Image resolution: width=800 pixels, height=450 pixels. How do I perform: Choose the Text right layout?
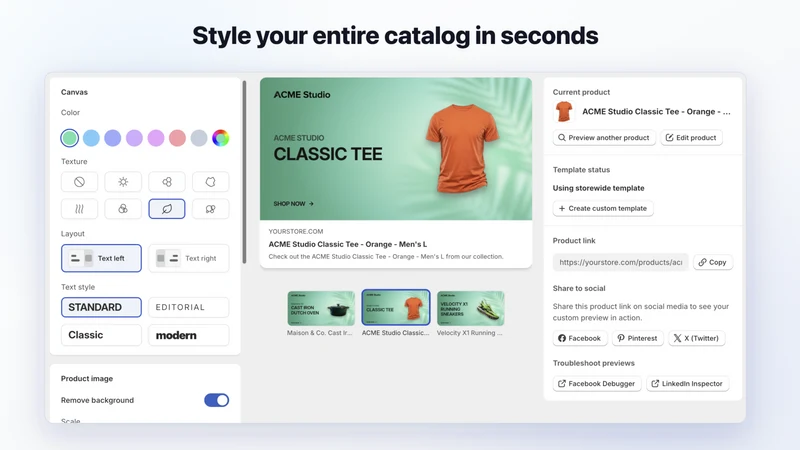click(189, 258)
